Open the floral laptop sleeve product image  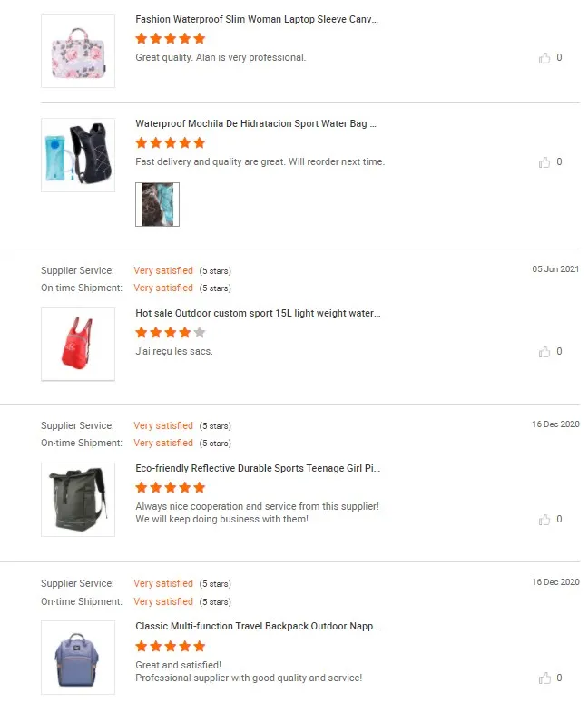click(x=78, y=51)
